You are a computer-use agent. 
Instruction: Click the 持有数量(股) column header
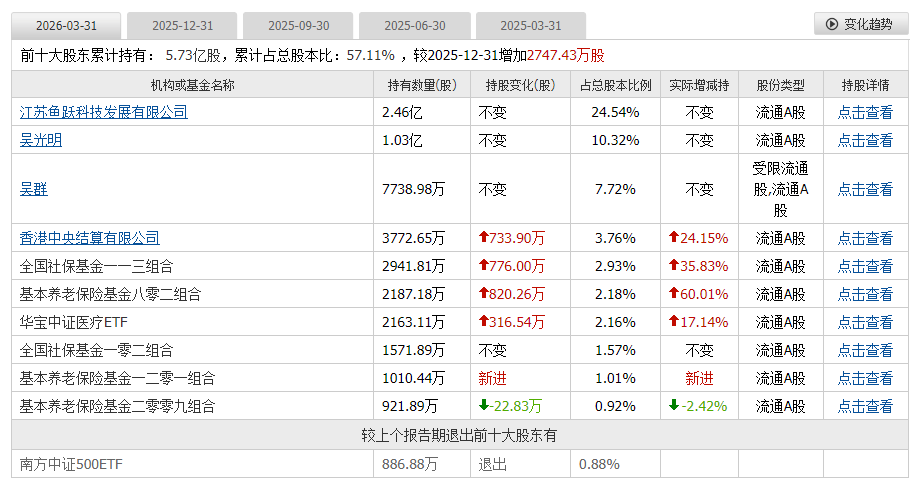pos(421,85)
